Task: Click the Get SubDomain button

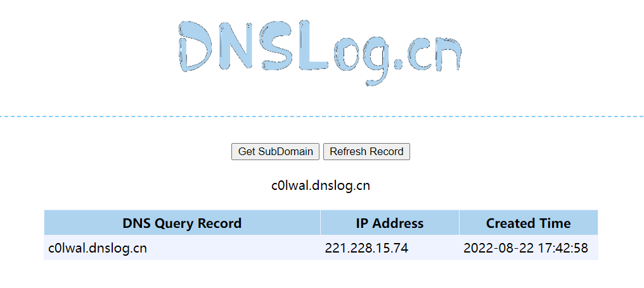Action: 275,152
